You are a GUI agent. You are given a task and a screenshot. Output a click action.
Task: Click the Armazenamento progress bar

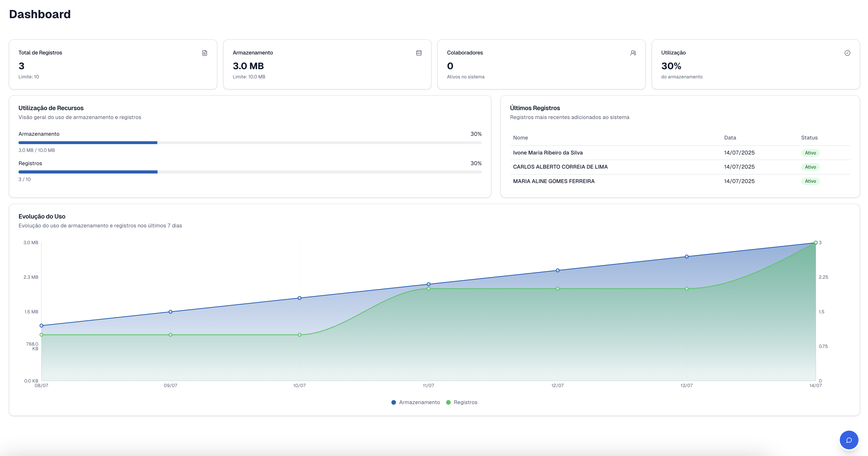coord(250,143)
